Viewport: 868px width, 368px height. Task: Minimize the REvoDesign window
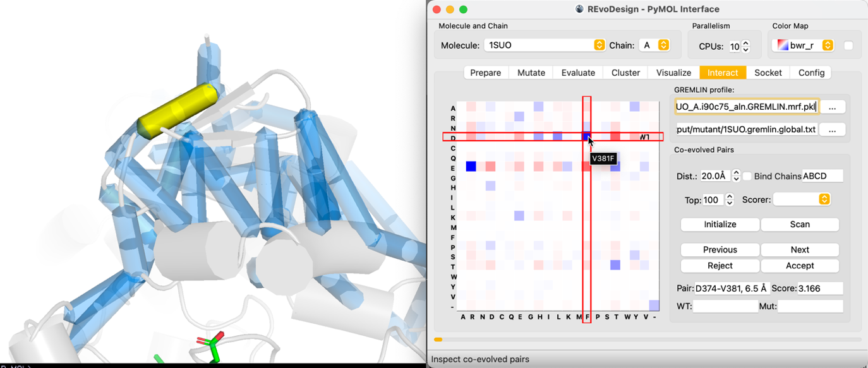[450, 9]
